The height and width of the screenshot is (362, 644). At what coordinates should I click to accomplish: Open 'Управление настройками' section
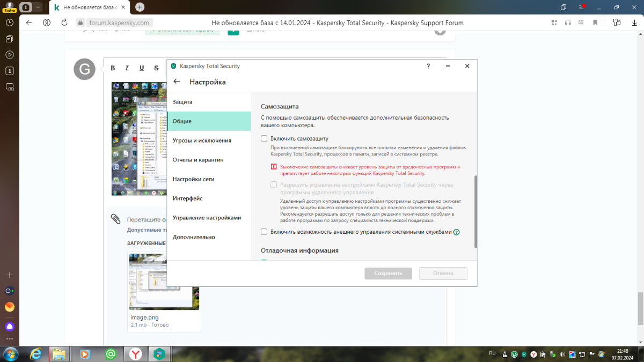tap(209, 218)
